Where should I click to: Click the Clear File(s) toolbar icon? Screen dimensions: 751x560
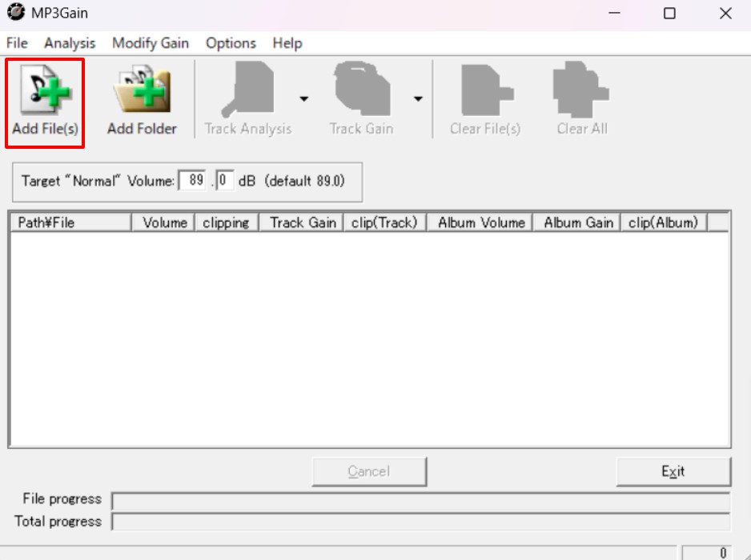click(x=486, y=90)
